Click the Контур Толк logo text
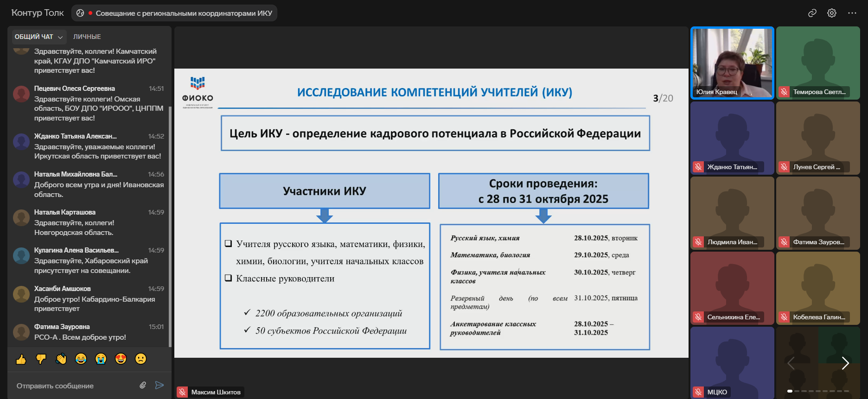Viewport: 868px width, 399px height. pos(38,13)
